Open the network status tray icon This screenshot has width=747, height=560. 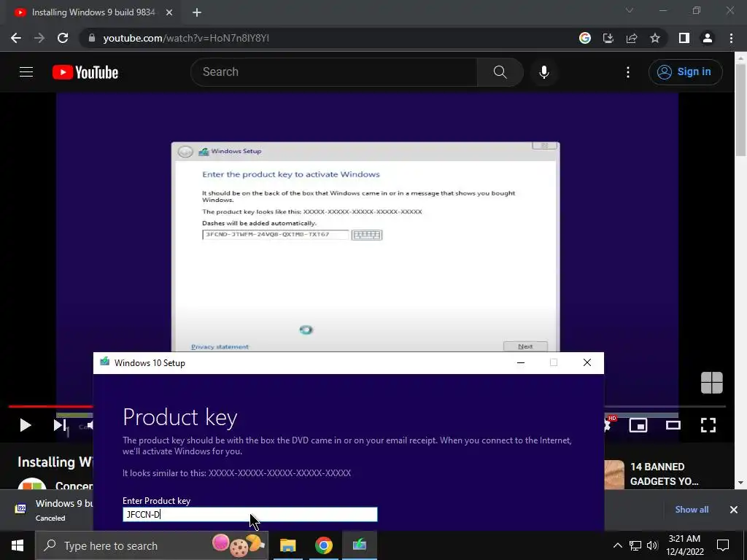point(635,545)
